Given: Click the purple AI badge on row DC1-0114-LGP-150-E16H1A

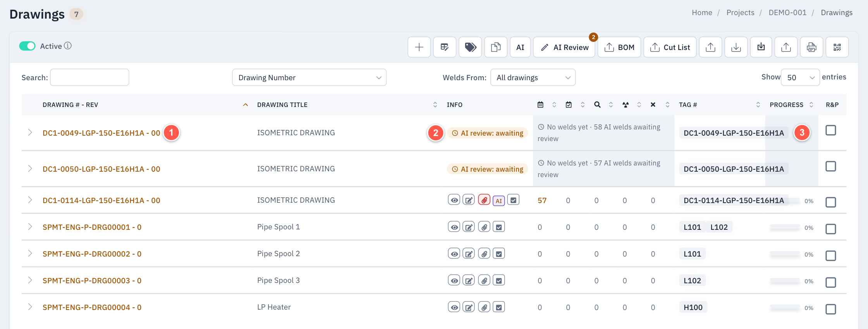Looking at the screenshot, I should click(x=499, y=200).
